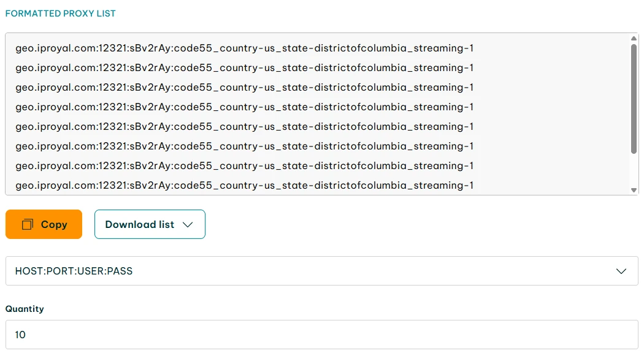Click the proxy list scrollbar up arrow
Screen dimensions: 644x356
pyautogui.click(x=634, y=39)
